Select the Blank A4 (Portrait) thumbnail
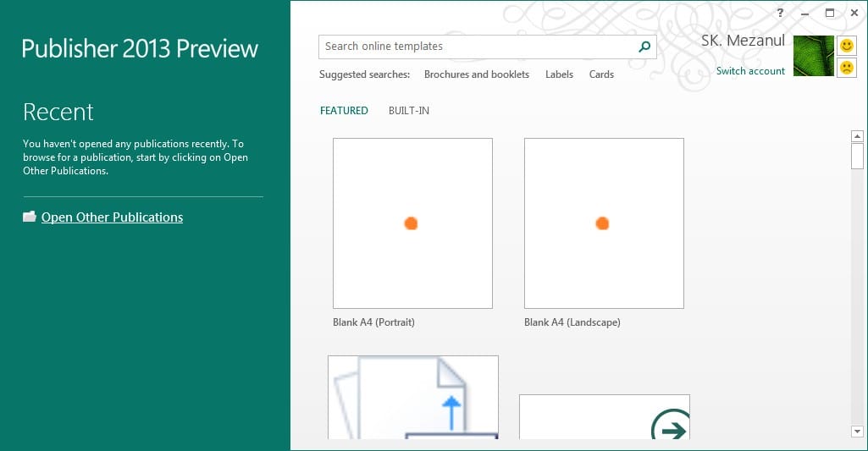Image resolution: width=868 pixels, height=451 pixels. (412, 223)
